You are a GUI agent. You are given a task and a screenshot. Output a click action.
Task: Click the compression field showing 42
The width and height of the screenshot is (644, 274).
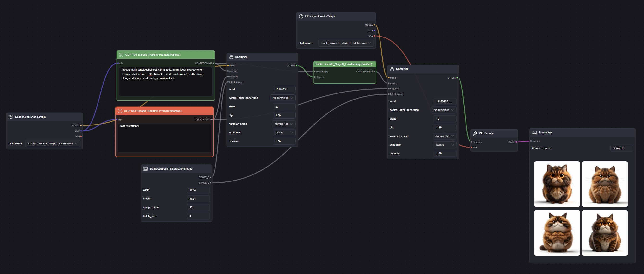coord(198,207)
